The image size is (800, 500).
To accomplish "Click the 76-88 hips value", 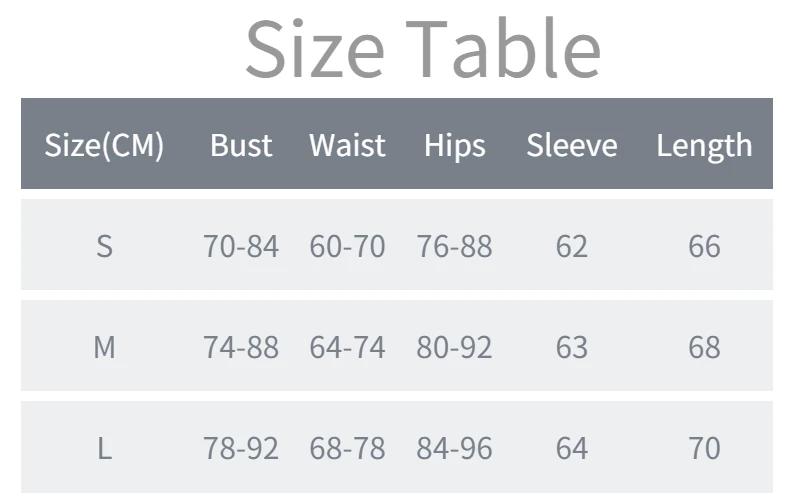I will [x=454, y=246].
